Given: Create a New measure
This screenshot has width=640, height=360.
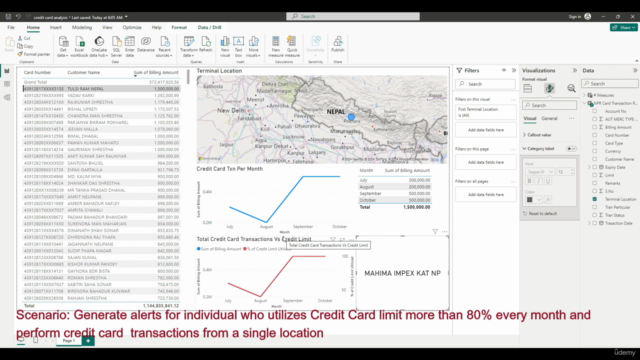Looking at the screenshot, I should point(276,47).
